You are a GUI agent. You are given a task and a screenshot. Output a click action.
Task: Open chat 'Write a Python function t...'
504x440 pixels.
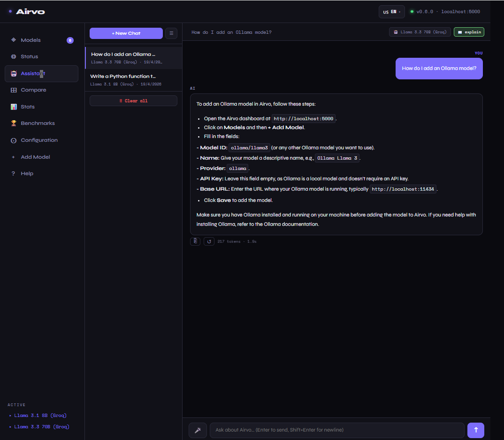coord(133,80)
